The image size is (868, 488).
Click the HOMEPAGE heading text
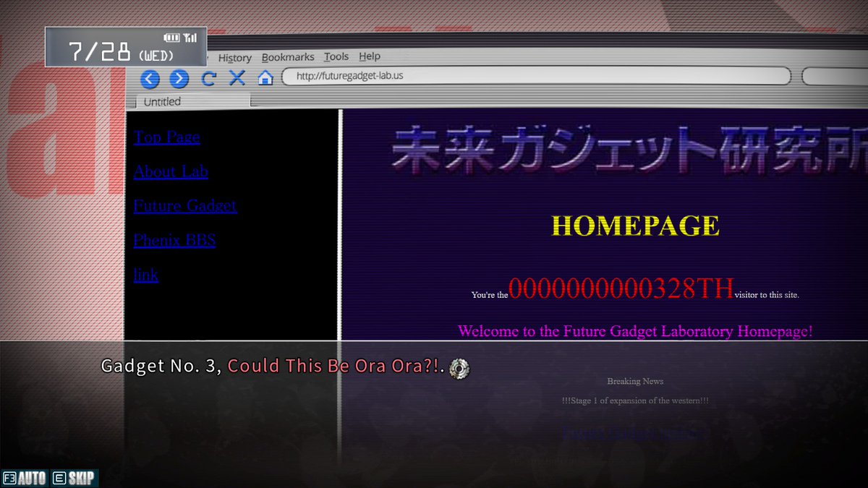pos(636,226)
